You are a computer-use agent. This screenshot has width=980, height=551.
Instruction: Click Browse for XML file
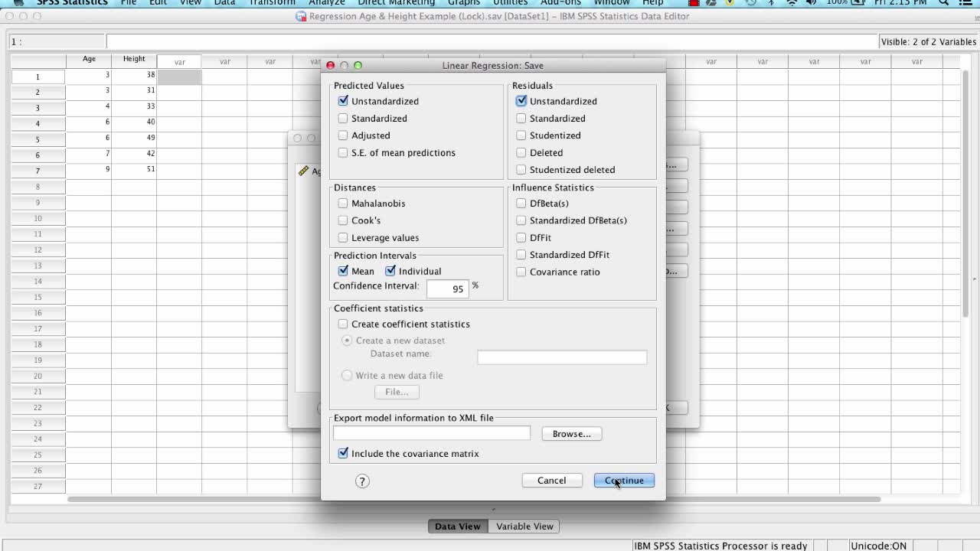coord(571,434)
